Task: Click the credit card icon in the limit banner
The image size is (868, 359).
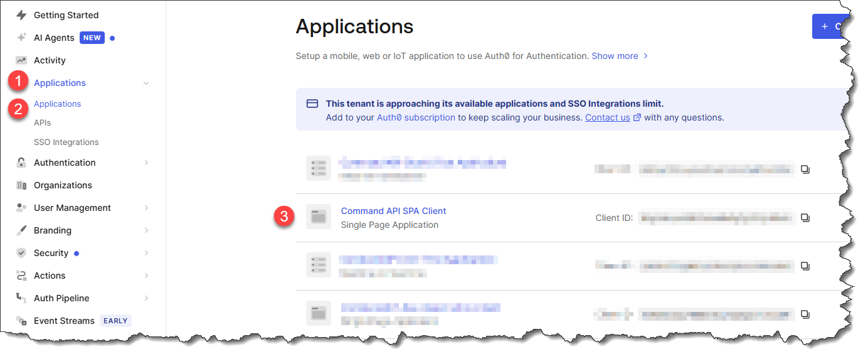Action: point(312,104)
